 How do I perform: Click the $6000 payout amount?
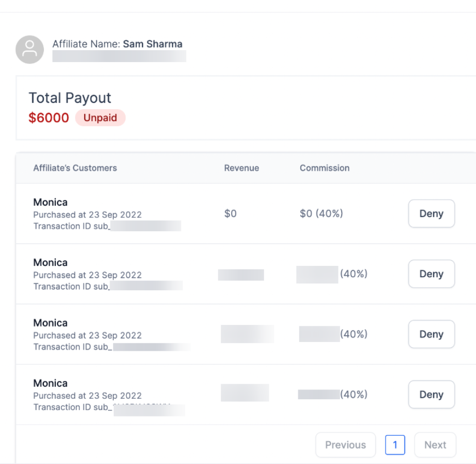tap(49, 118)
